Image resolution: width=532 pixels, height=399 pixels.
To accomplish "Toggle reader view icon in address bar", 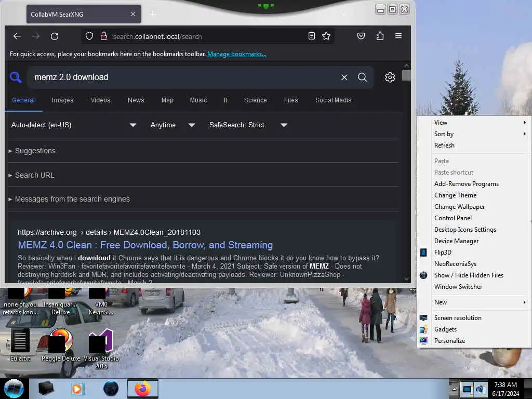I will pyautogui.click(x=312, y=36).
